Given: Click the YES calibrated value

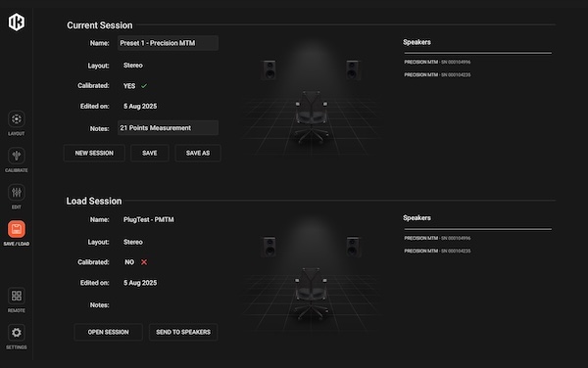Looking at the screenshot, I should point(129,86).
